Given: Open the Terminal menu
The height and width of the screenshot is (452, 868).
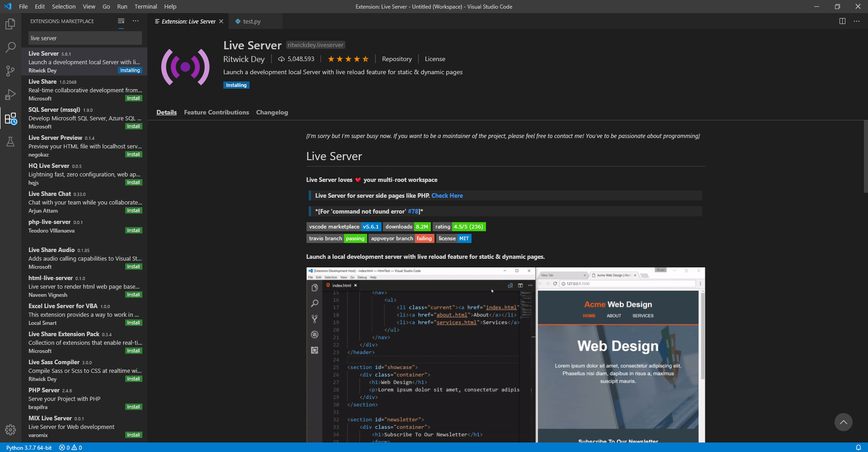Looking at the screenshot, I should click(x=146, y=6).
